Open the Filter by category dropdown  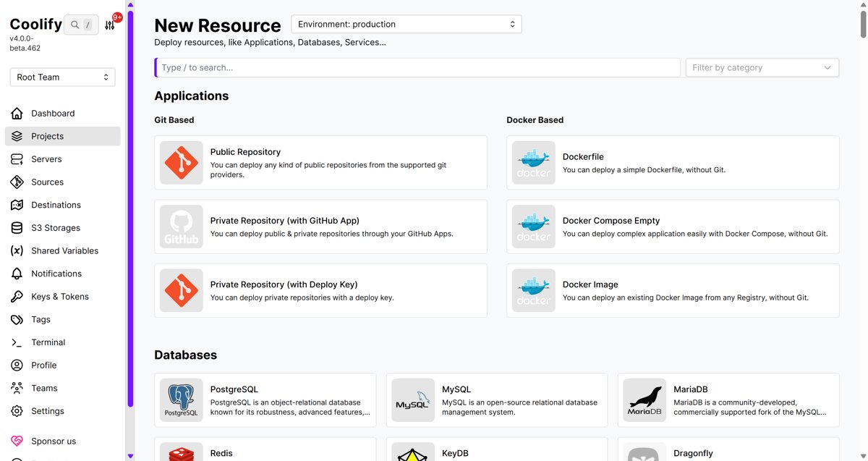click(762, 68)
